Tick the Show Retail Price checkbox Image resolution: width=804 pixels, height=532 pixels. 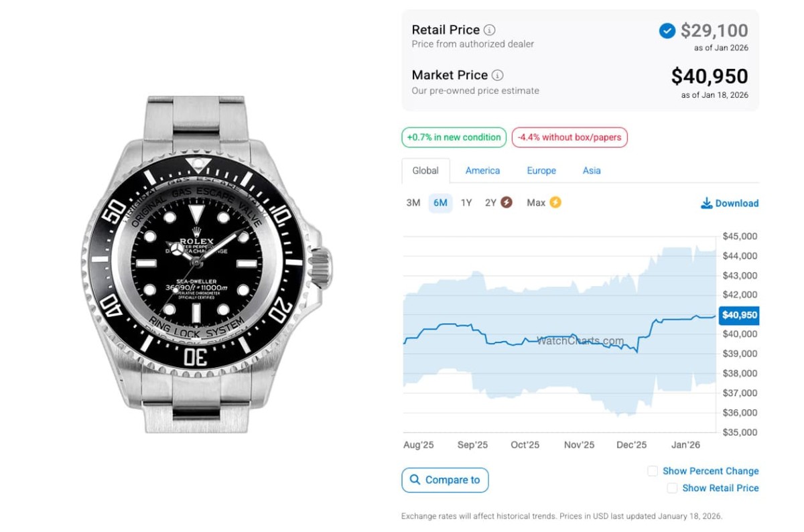pos(672,488)
